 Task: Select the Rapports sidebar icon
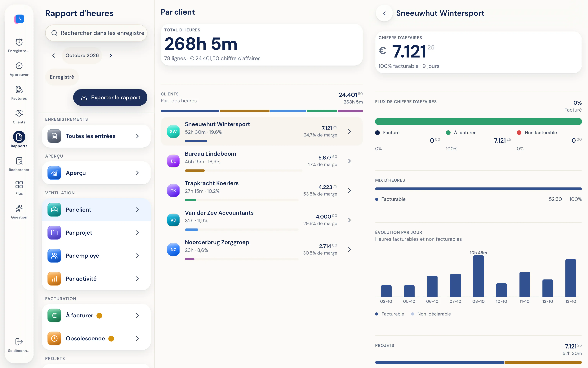[x=19, y=137]
